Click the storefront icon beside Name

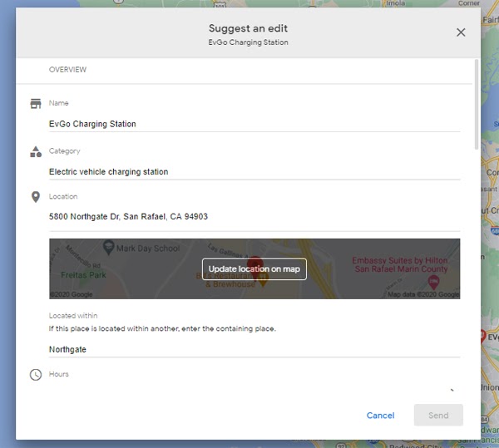click(x=36, y=104)
